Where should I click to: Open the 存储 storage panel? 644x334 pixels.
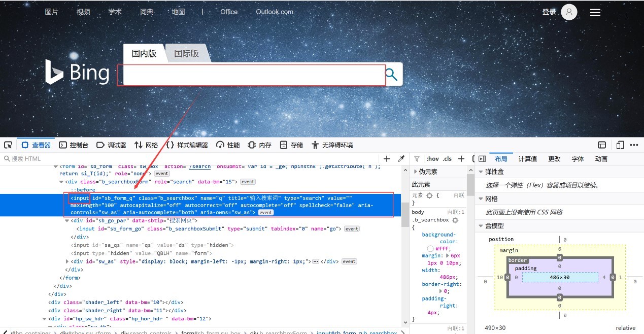click(x=291, y=145)
